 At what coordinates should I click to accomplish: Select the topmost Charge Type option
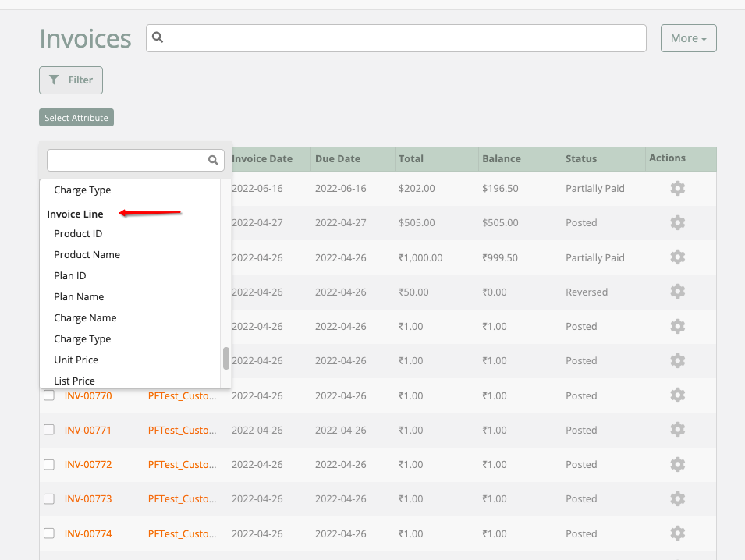tap(82, 190)
